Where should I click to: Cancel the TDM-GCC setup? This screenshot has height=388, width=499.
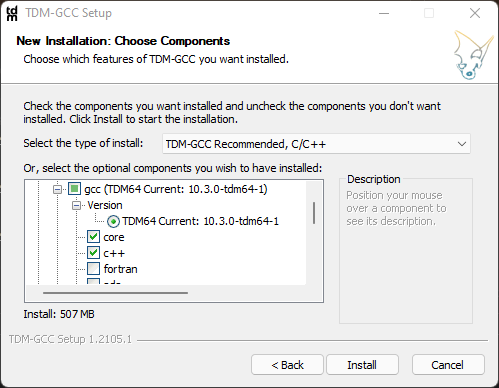tap(448, 365)
